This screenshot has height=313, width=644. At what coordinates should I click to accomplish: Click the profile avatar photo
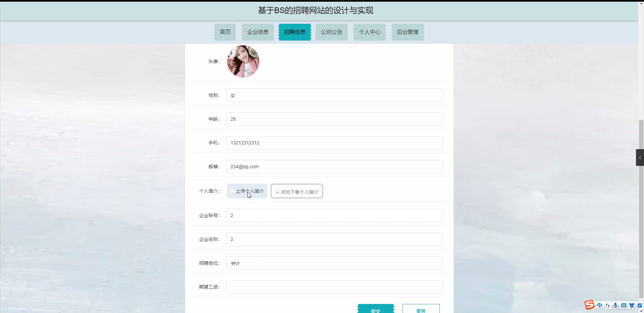click(x=243, y=61)
